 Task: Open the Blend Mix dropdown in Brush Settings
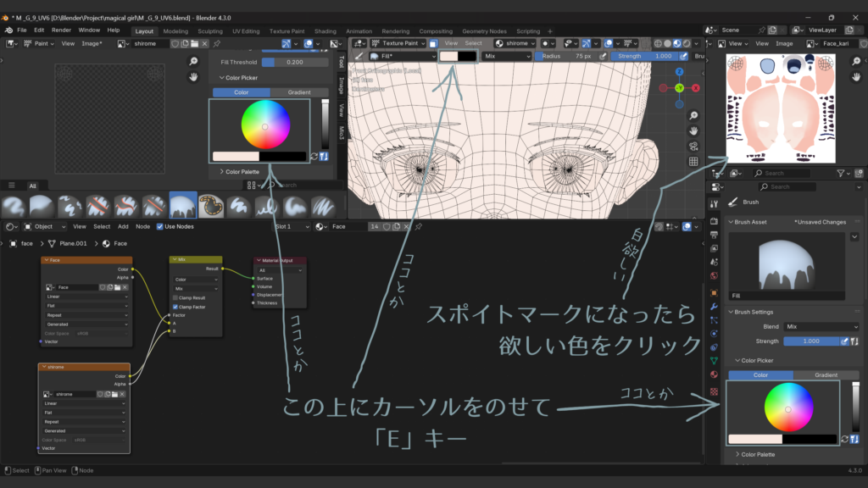click(821, 326)
